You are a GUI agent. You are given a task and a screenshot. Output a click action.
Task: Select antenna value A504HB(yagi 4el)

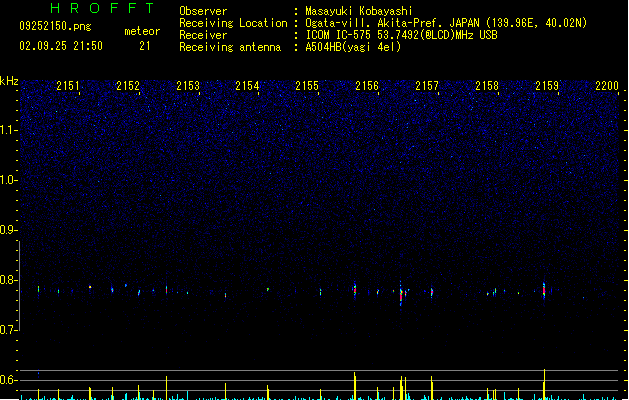click(x=353, y=47)
